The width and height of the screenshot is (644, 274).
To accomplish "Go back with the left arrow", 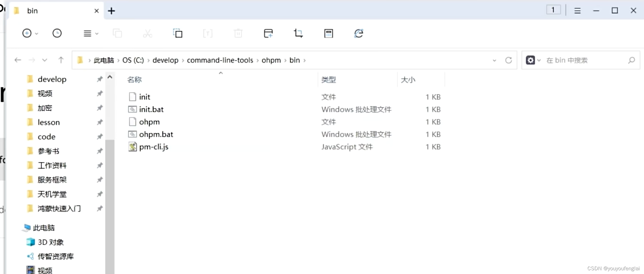I will click(x=18, y=60).
